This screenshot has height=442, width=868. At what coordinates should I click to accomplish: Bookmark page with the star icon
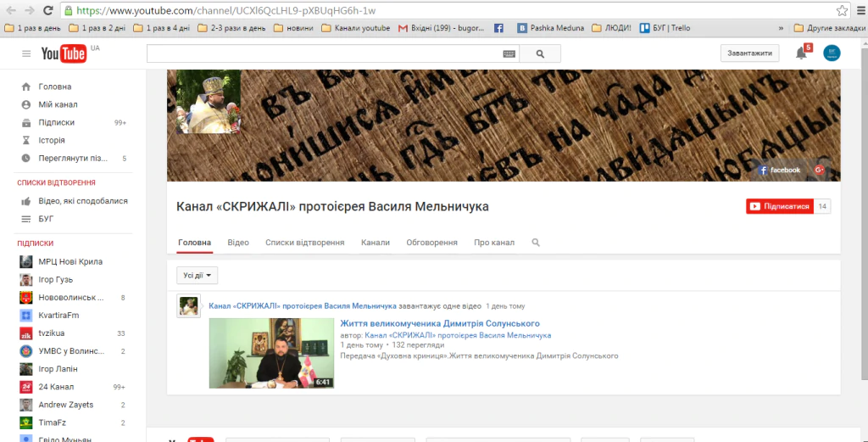click(842, 11)
